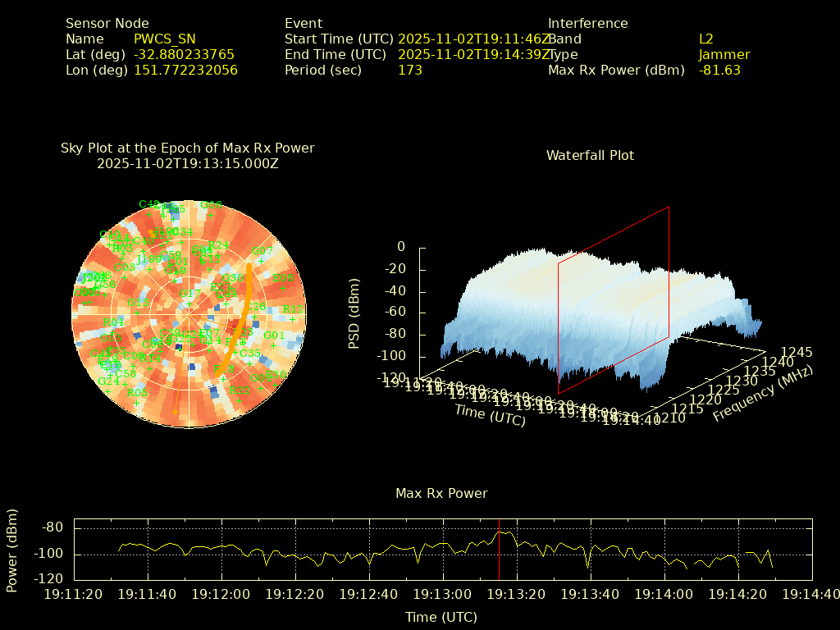
Task: Click the sensor name value PWCS_SN
Action: (x=164, y=39)
